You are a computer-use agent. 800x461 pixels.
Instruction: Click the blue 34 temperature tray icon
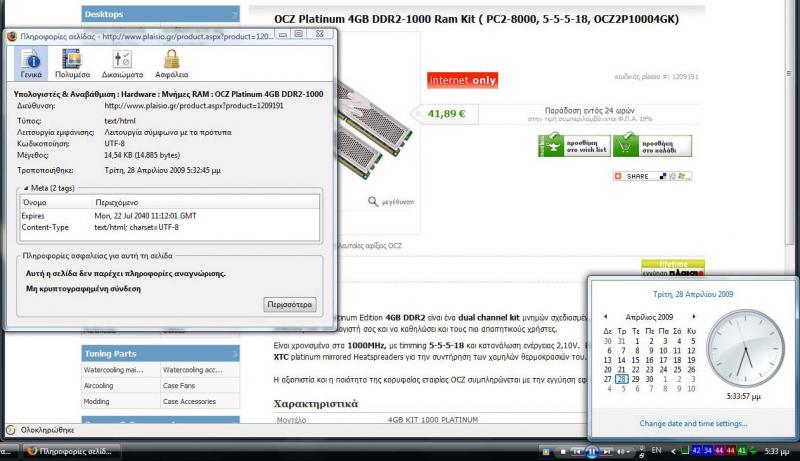[708, 451]
